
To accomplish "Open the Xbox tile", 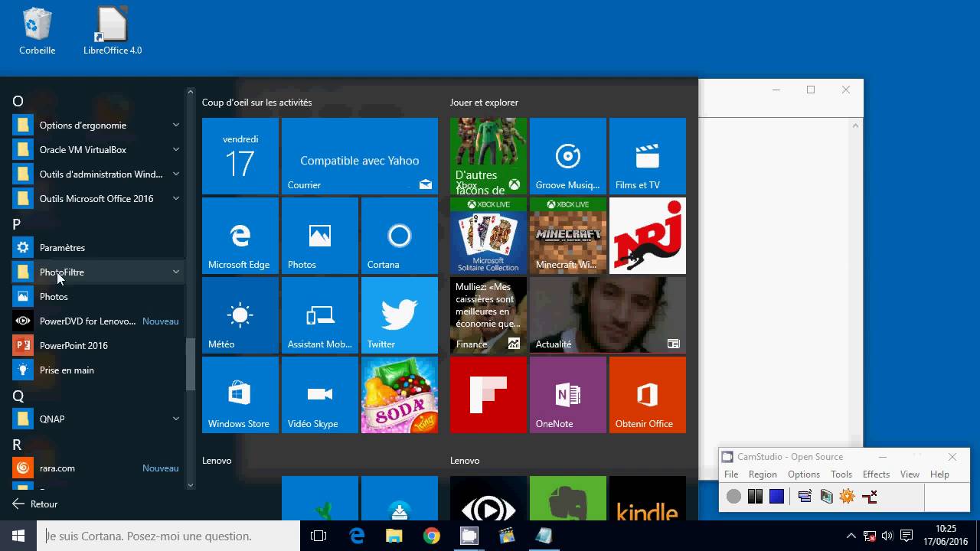I will point(488,156).
